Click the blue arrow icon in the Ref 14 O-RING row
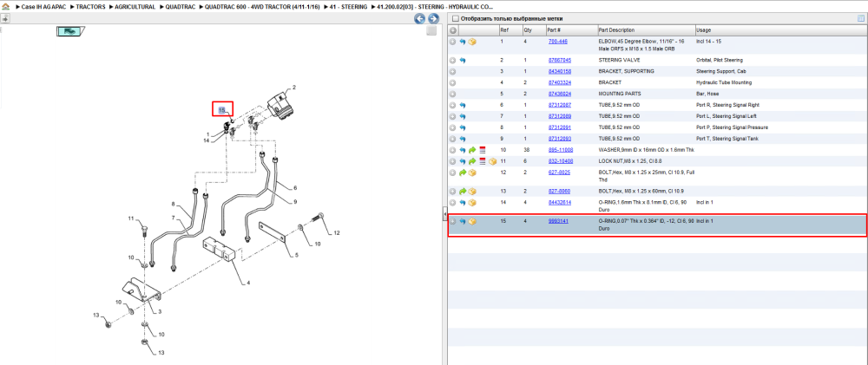 pyautogui.click(x=463, y=202)
